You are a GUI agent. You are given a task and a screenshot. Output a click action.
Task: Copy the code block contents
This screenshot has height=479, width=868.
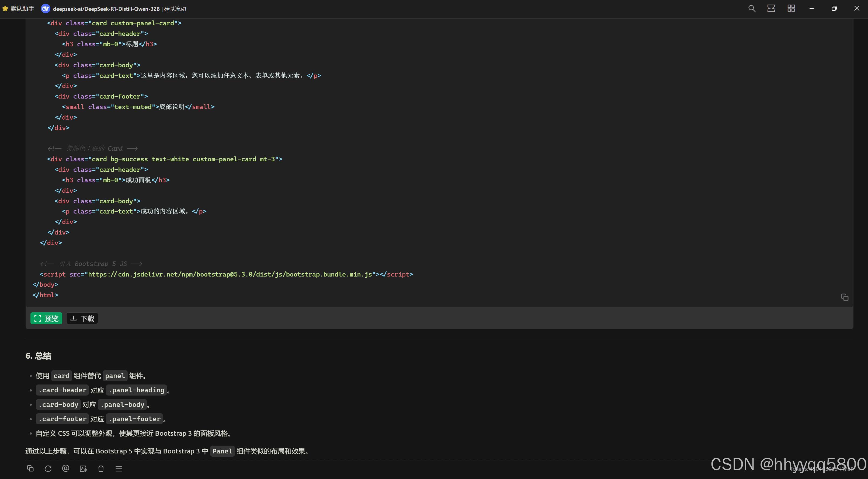(844, 297)
